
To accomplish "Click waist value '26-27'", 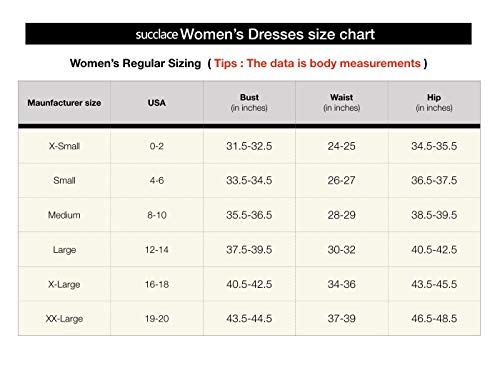I will coord(341,180).
